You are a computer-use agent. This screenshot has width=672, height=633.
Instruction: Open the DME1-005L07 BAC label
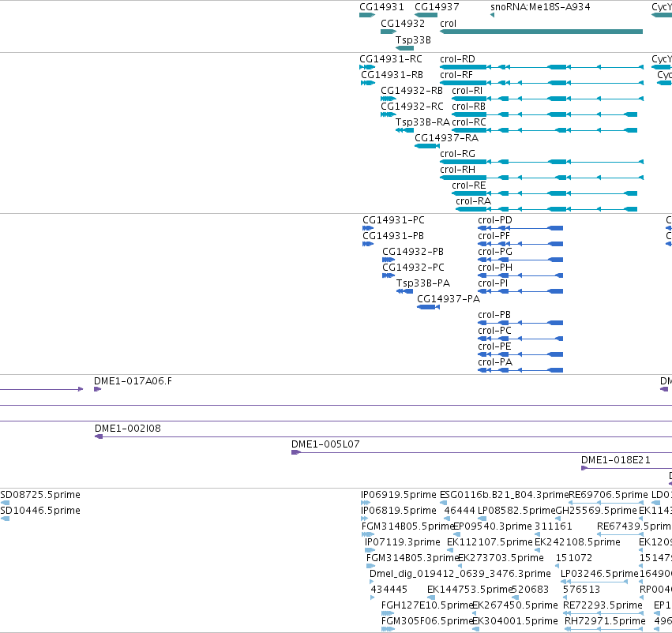pos(325,444)
